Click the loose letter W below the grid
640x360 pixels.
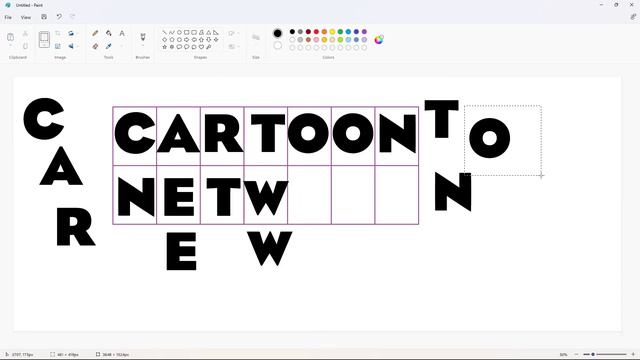(269, 248)
